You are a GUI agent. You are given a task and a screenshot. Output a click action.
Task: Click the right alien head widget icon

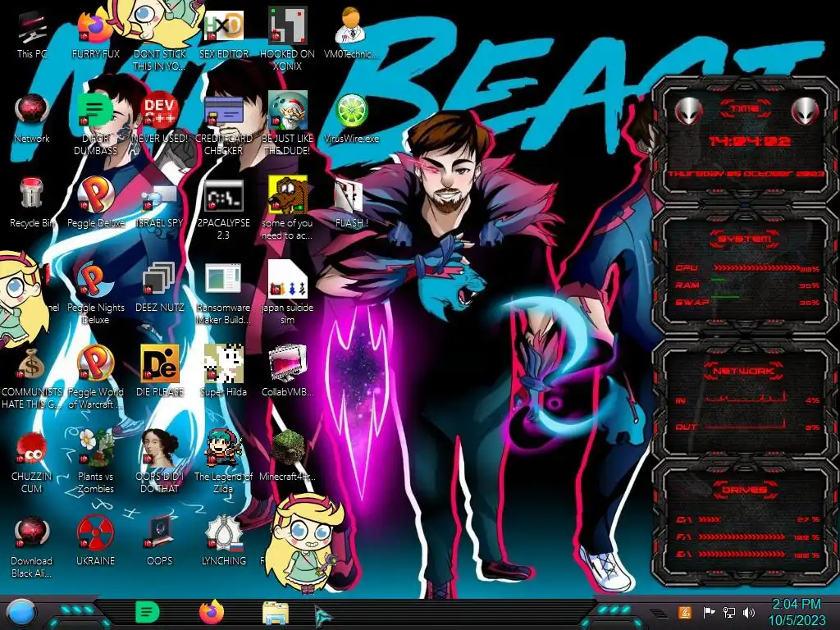(x=806, y=112)
